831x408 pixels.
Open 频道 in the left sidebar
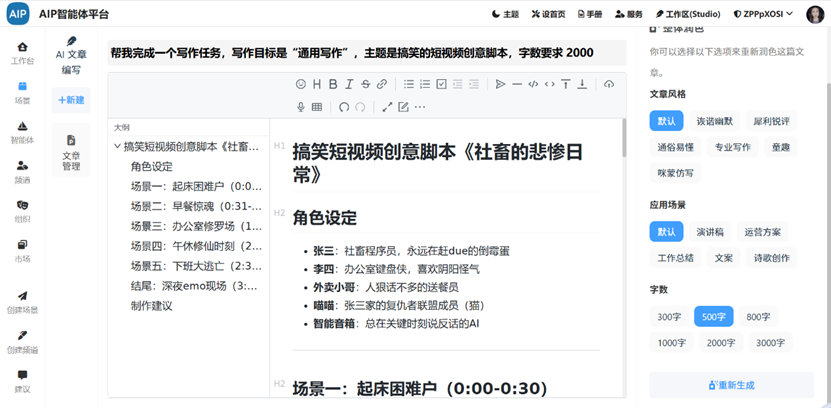click(x=22, y=172)
